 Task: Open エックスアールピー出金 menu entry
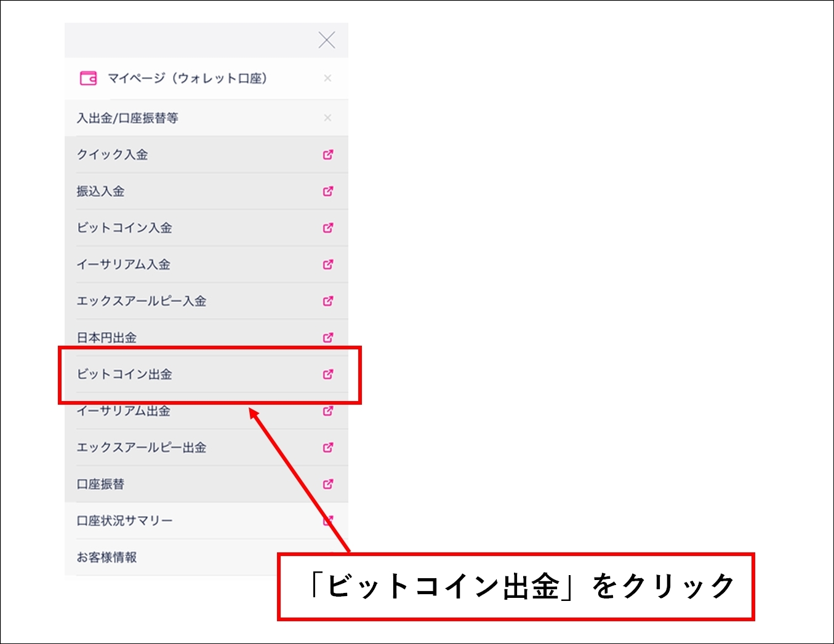tap(141, 448)
